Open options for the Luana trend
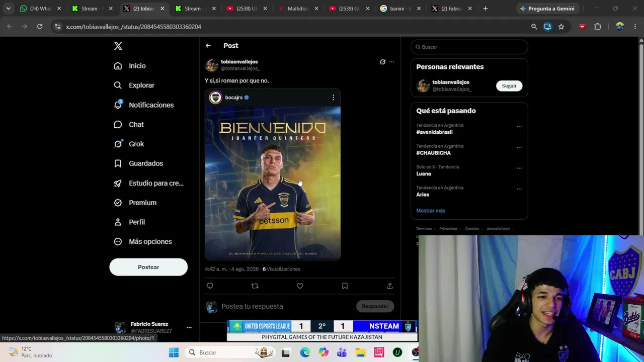Image resolution: width=644 pixels, height=362 pixels. pyautogui.click(x=519, y=168)
